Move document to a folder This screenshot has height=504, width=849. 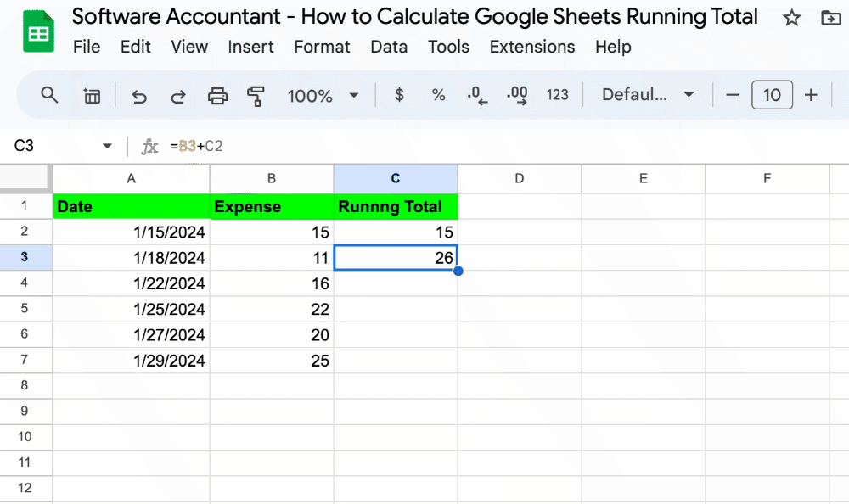click(x=830, y=18)
